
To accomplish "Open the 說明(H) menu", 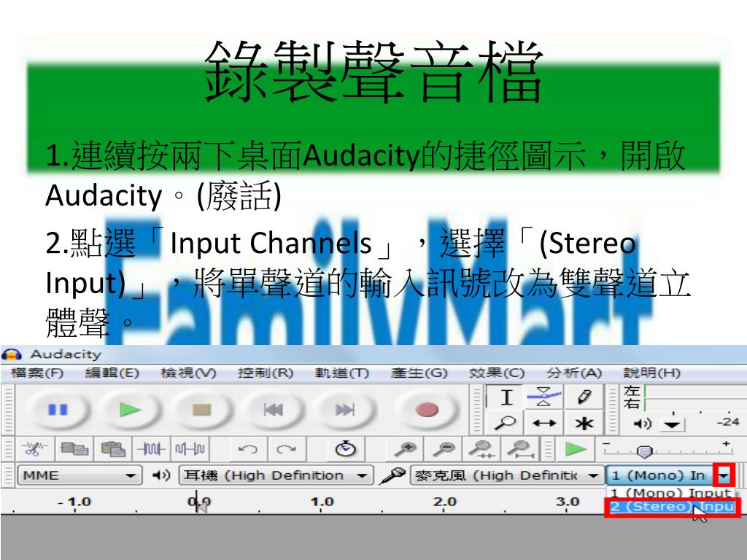I will [651, 373].
